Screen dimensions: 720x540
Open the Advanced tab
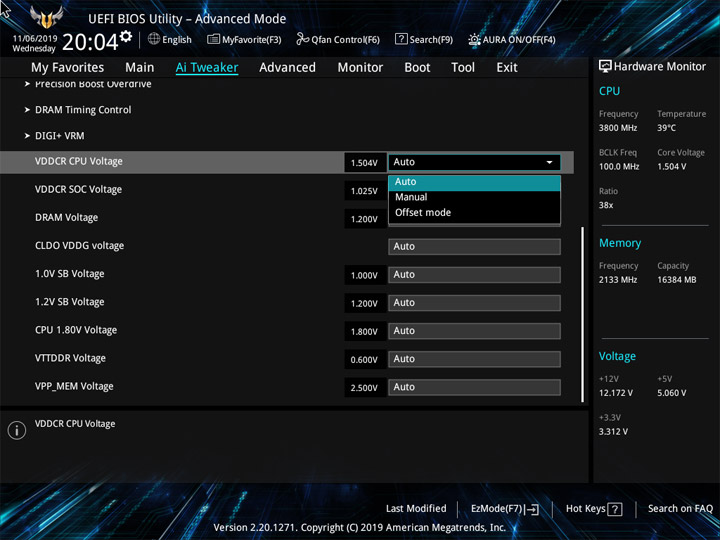[287, 68]
